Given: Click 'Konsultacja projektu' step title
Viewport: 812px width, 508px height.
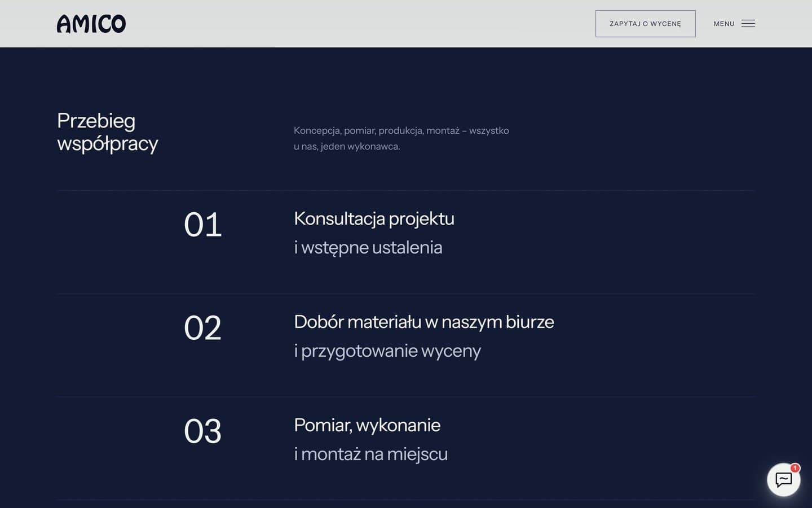Looking at the screenshot, I should pos(374,218).
